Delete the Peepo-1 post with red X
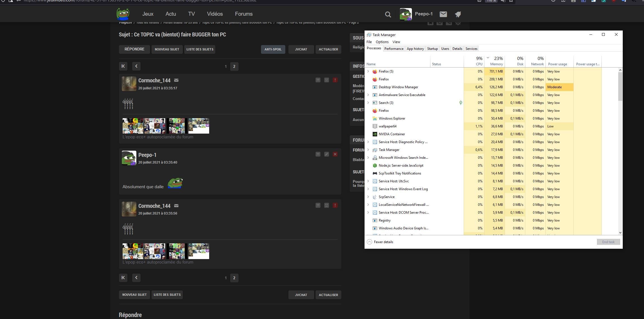Viewport: 644px width, 319px height. 335,154
